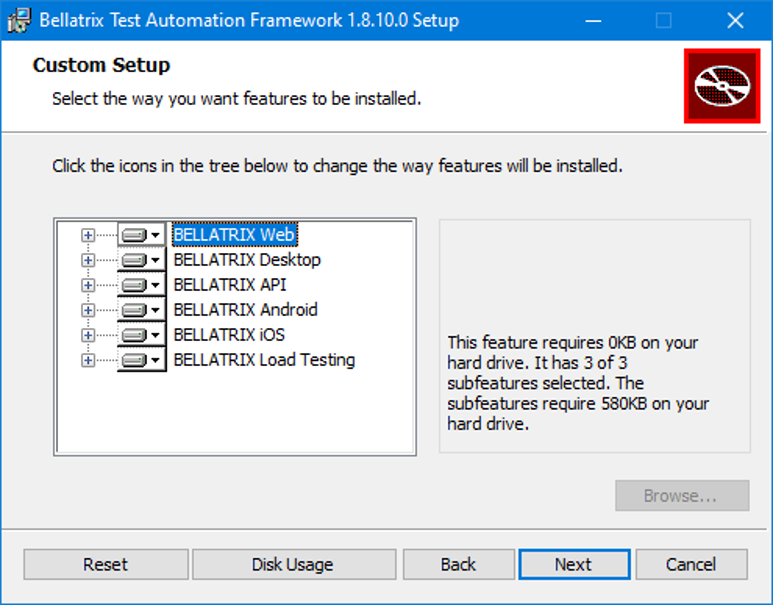Open install options dropdown for BELLATRIX Web
The height and width of the screenshot is (605, 773).
[x=141, y=235]
